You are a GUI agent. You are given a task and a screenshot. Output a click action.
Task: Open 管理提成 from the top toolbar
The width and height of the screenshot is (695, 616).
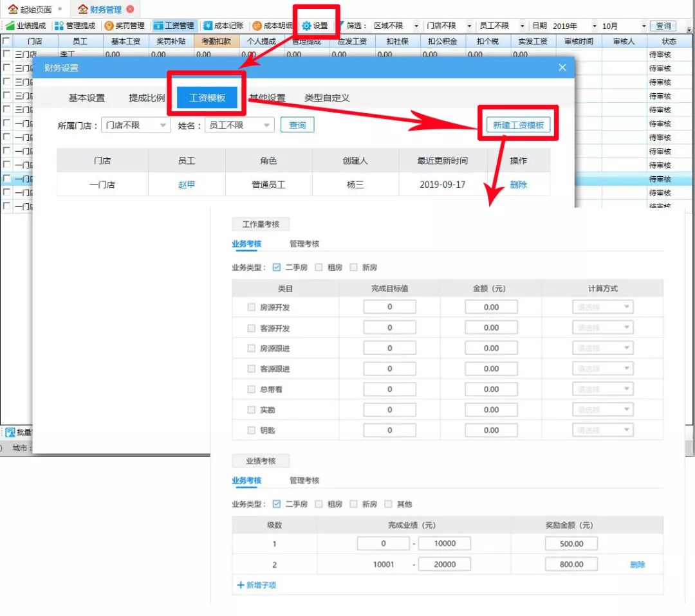76,26
